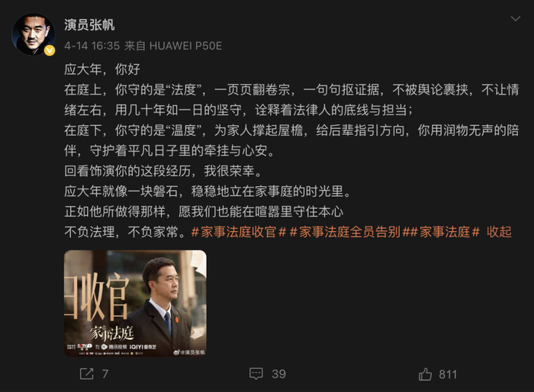
Task: Click the comment count 39
Action: pyautogui.click(x=278, y=374)
